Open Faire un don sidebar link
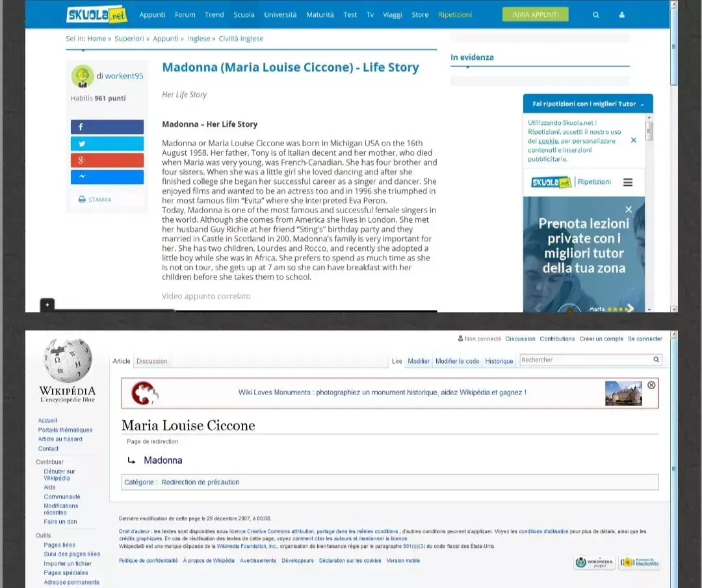This screenshot has width=702, height=588. 60,522
